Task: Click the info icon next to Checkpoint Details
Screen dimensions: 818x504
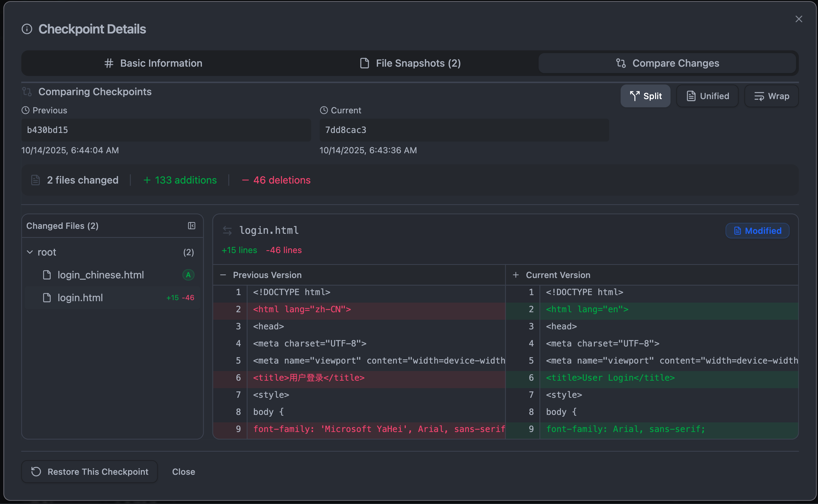Action: coord(27,29)
